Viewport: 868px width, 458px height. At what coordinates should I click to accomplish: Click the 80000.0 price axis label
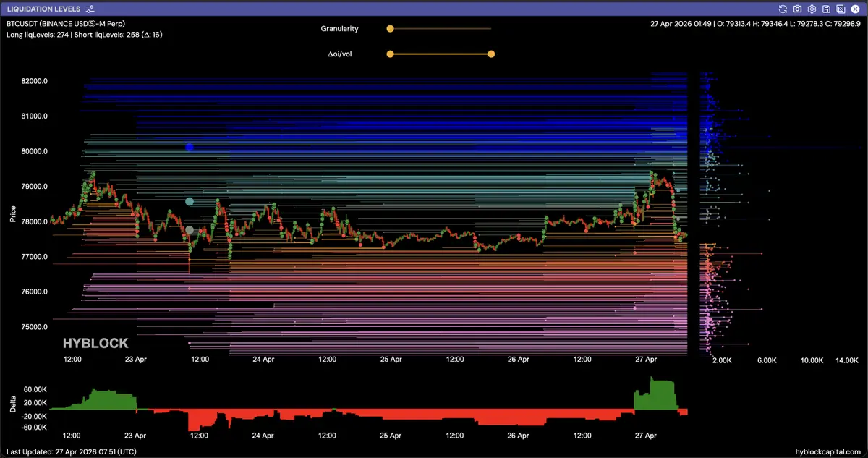[x=34, y=151]
